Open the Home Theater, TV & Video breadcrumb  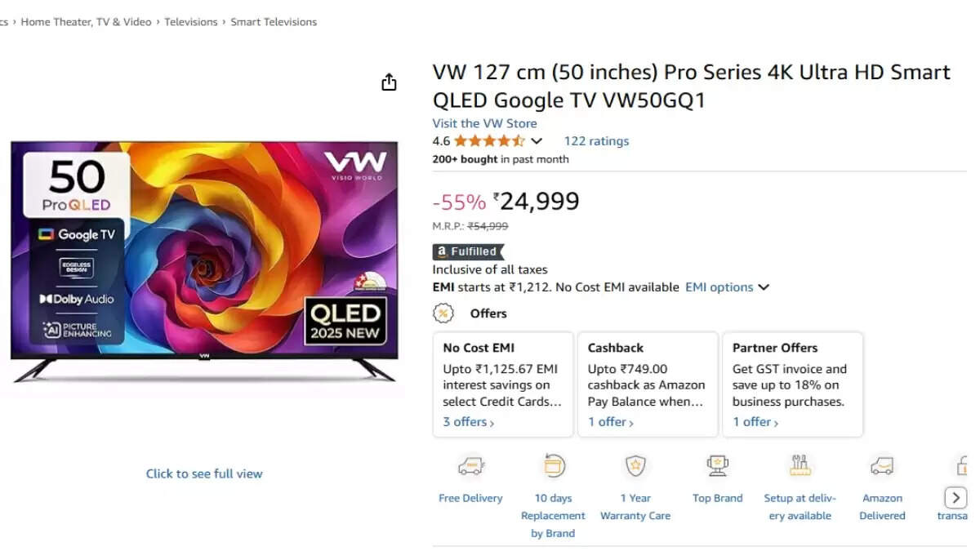(86, 22)
